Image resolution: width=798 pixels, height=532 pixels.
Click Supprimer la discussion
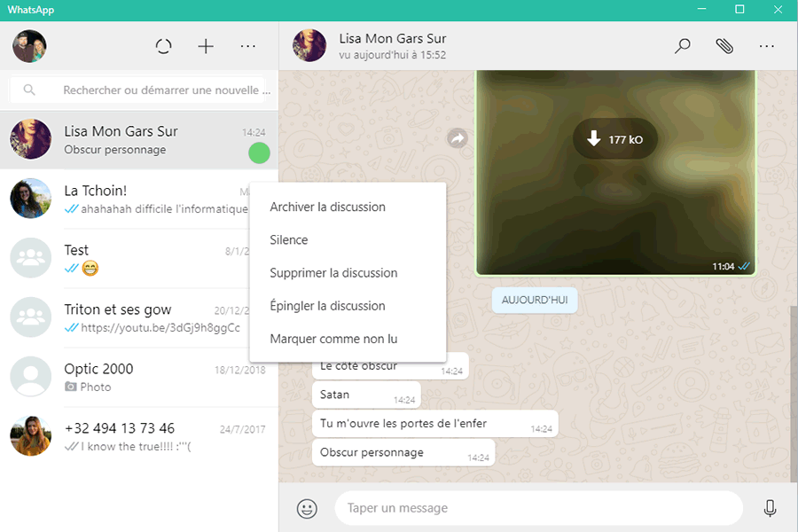click(333, 273)
